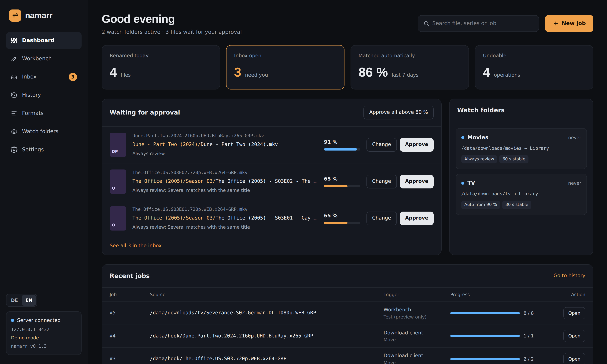Click the 'Demo mode' status text
Viewport: 607px width, 364px height.
point(25,338)
